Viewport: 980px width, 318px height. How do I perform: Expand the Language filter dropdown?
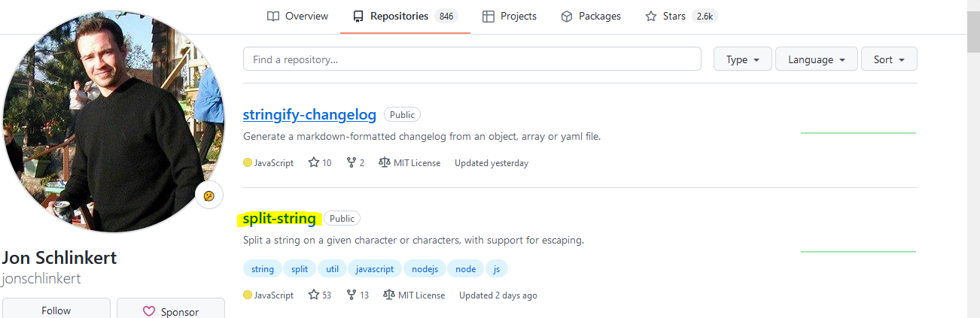click(817, 59)
